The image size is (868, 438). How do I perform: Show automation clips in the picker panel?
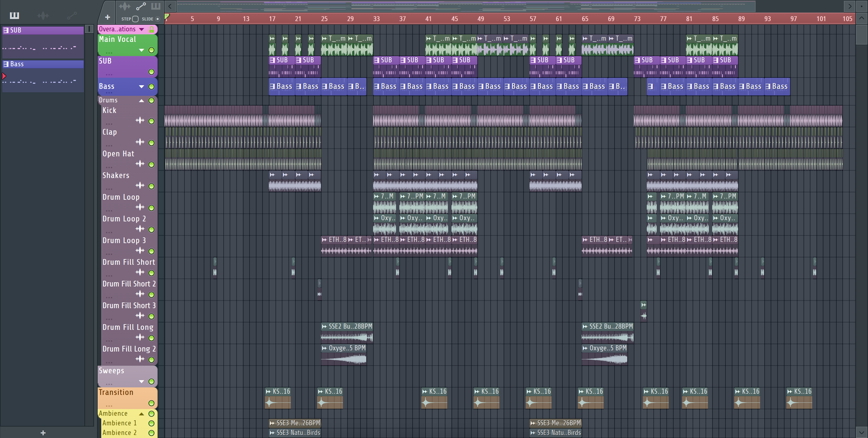point(72,15)
